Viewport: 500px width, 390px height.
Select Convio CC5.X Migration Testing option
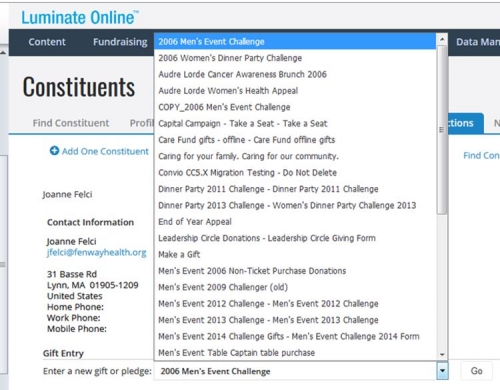(295, 173)
